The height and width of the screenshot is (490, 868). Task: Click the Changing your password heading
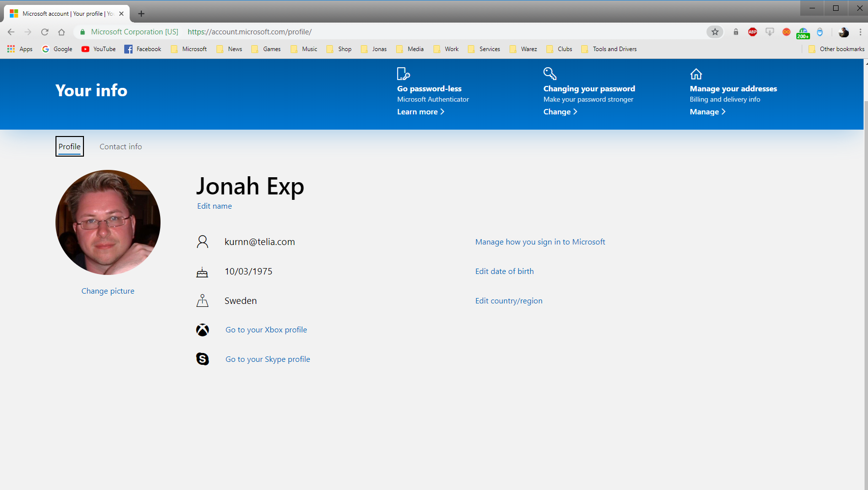tap(589, 89)
